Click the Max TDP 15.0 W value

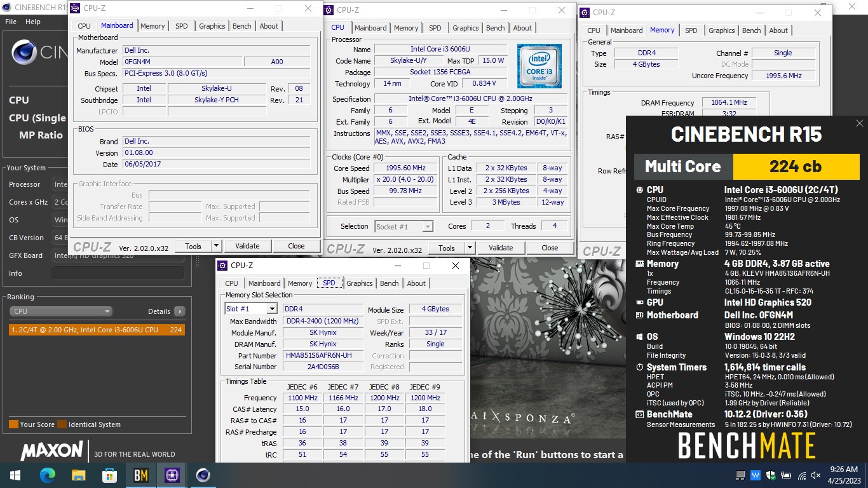(x=492, y=60)
